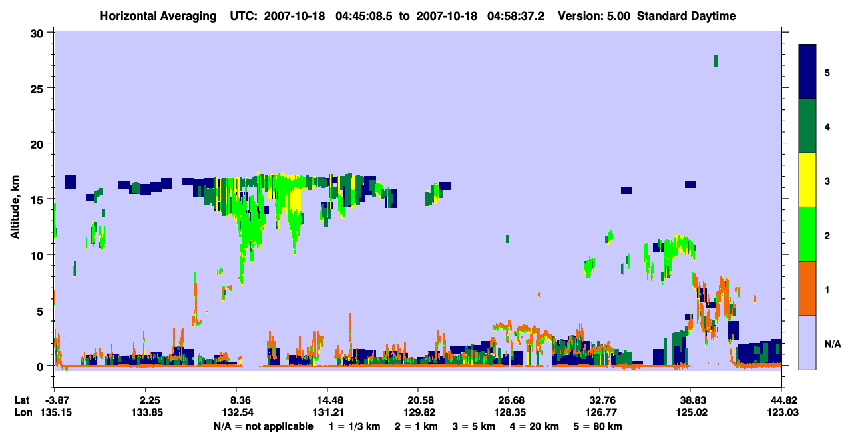Click longitude value 135.15

[x=55, y=412]
